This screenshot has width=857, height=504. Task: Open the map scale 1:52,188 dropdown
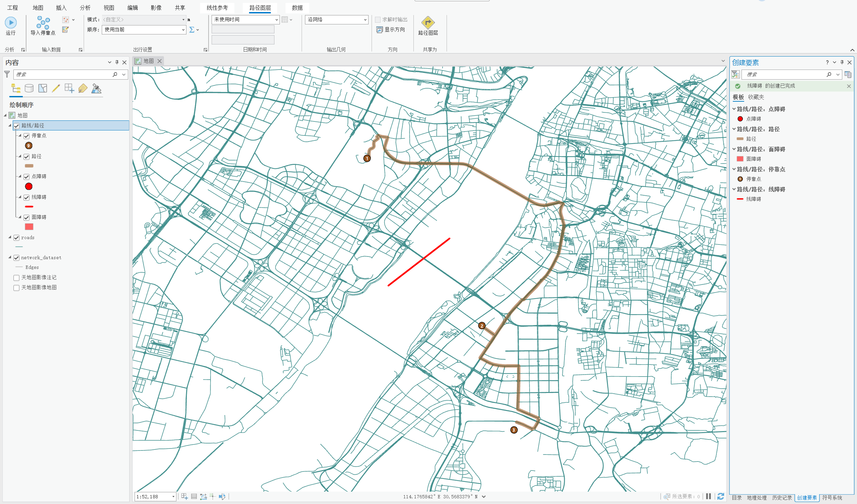173,497
